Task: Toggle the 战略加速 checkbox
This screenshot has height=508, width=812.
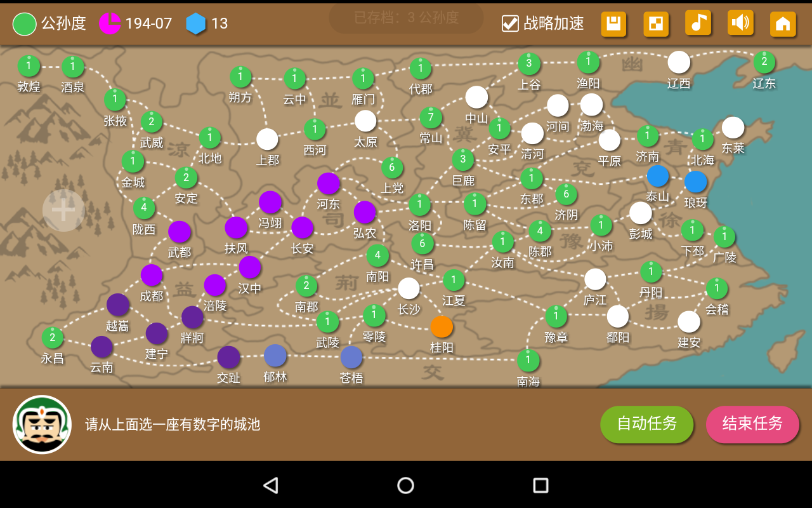Action: (x=510, y=23)
